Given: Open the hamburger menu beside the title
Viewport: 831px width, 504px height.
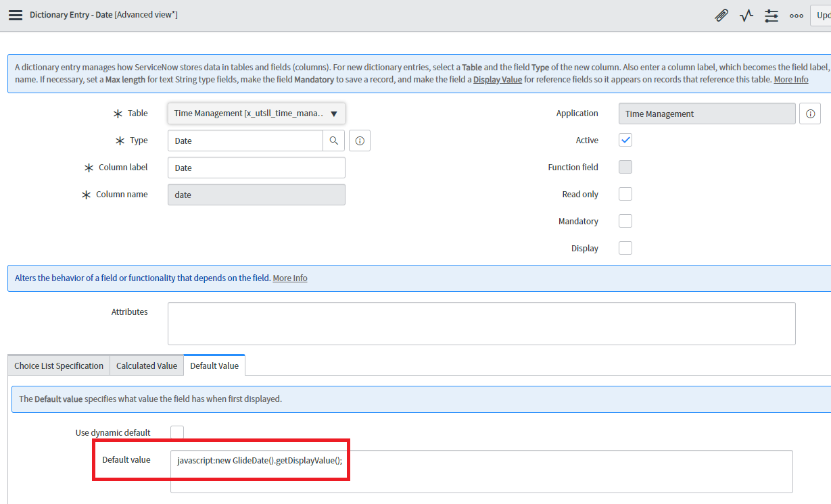Looking at the screenshot, I should [16, 14].
